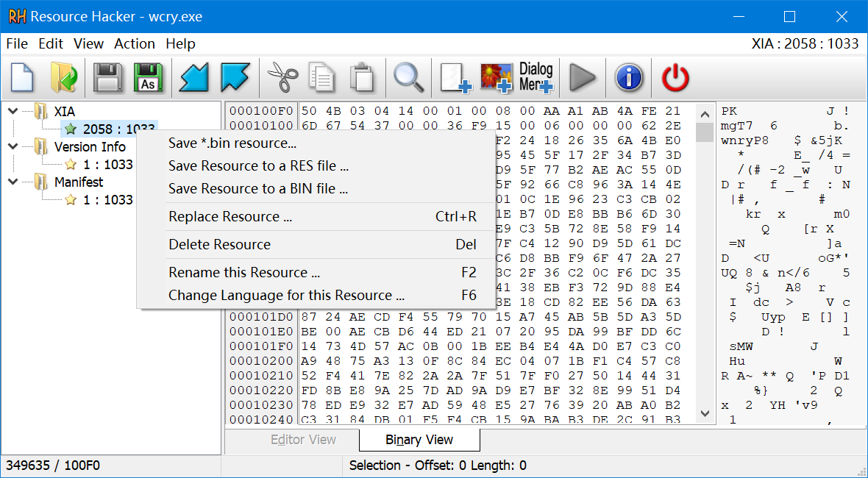
Task: Switch to the Editor View tab
Action: (303, 440)
